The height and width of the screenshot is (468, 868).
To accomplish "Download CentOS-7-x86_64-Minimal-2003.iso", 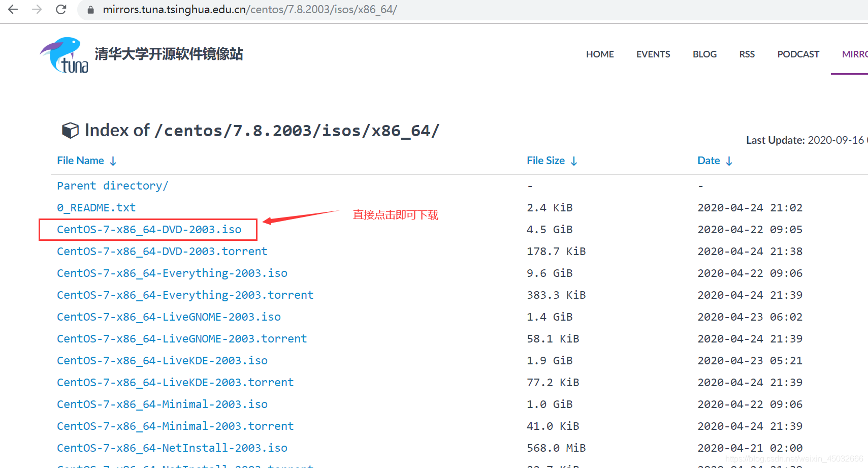I will [162, 404].
